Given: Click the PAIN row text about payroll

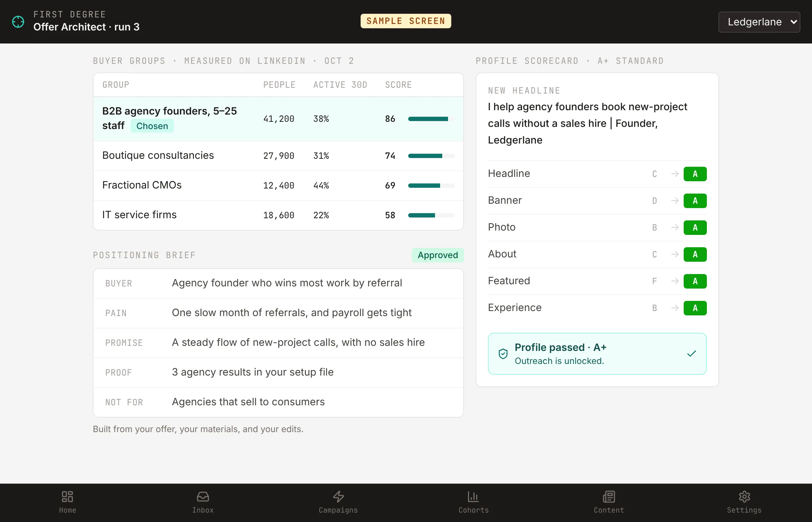Looking at the screenshot, I should (x=292, y=313).
